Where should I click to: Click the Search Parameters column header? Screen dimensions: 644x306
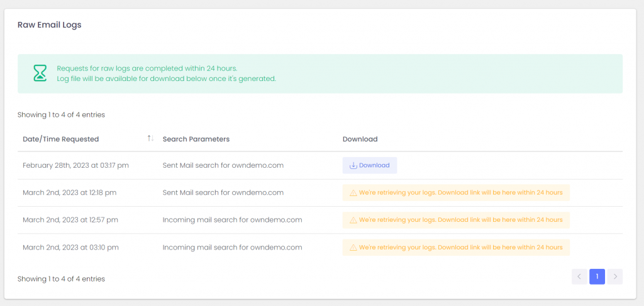(x=196, y=139)
